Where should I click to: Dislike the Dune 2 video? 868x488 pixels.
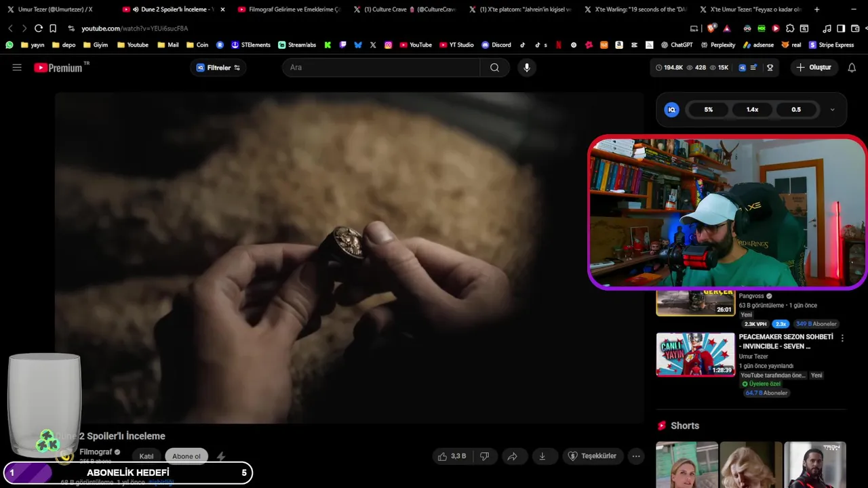[x=484, y=456]
